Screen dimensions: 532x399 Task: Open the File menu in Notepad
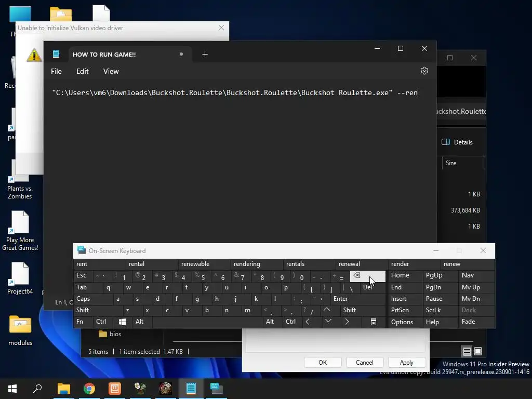click(x=56, y=71)
